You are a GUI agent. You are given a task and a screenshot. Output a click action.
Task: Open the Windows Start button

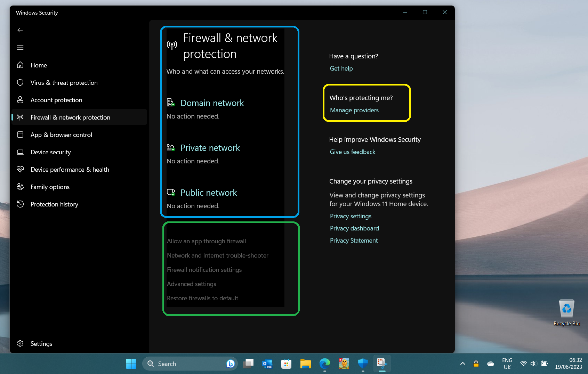(131, 364)
